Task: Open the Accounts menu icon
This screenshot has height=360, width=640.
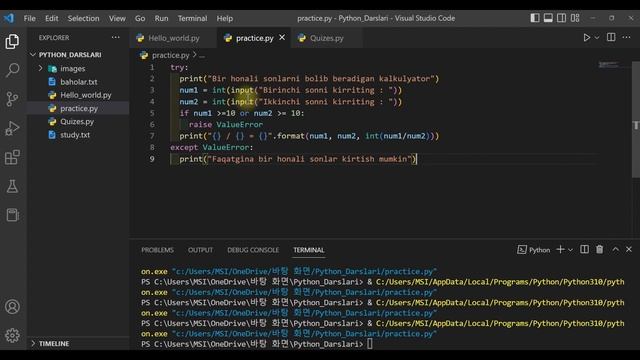Action: point(12,307)
